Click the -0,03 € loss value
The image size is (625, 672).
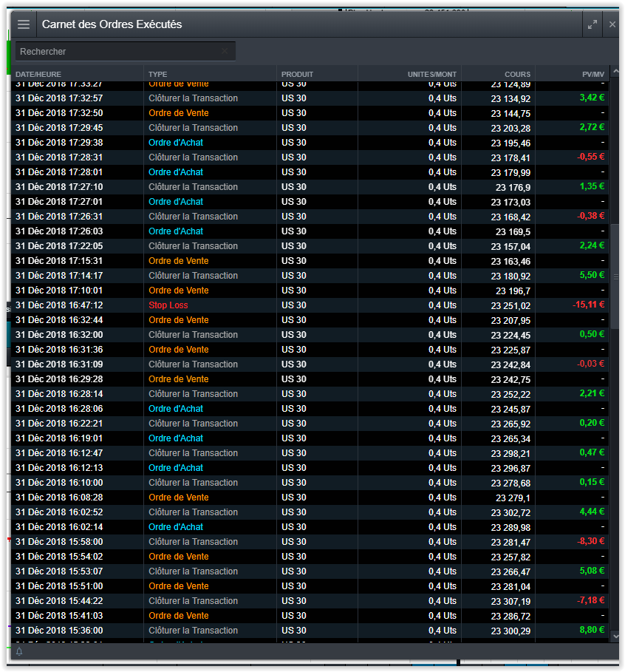click(x=591, y=364)
